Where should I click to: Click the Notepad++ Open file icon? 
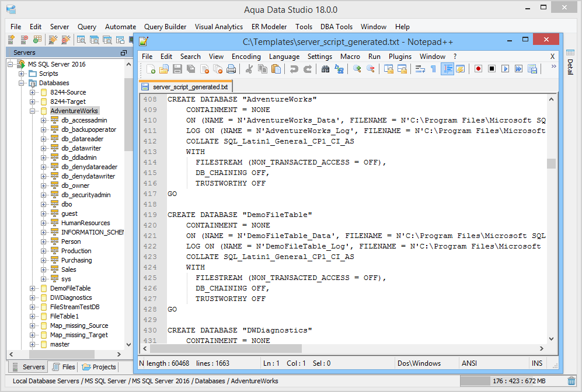164,69
